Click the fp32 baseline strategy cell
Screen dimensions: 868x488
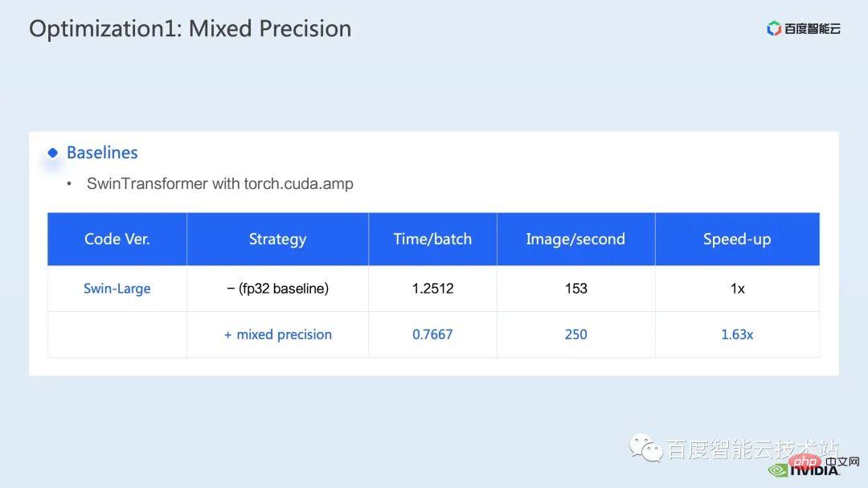click(277, 289)
